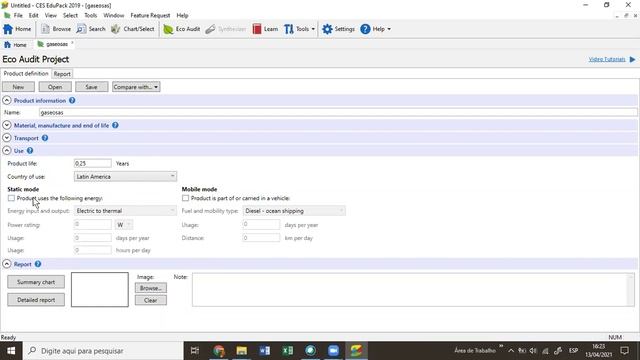This screenshot has height=360, width=640.
Task: Open the 'Compare with...' dropdown
Action: click(136, 87)
